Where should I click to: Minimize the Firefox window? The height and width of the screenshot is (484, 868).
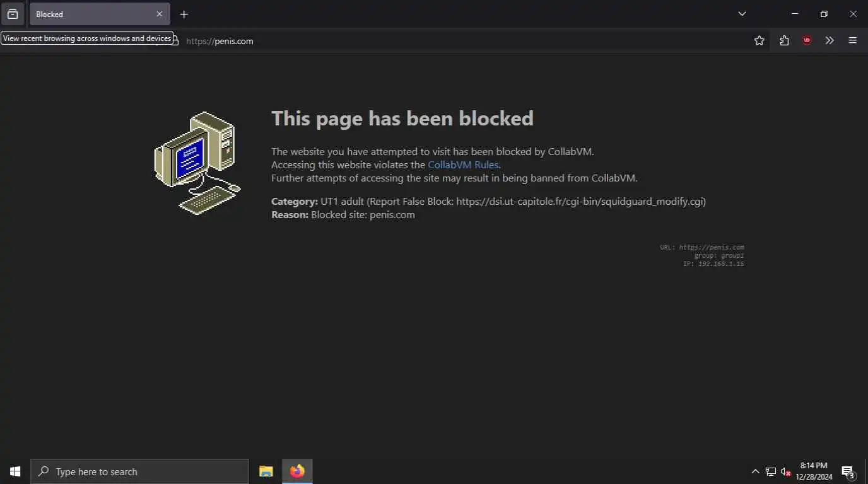[795, 14]
